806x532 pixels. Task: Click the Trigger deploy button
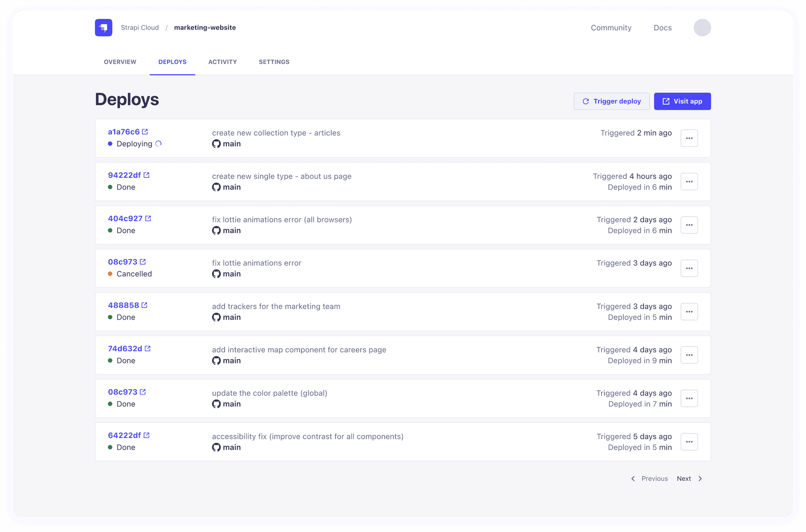pyautogui.click(x=611, y=102)
